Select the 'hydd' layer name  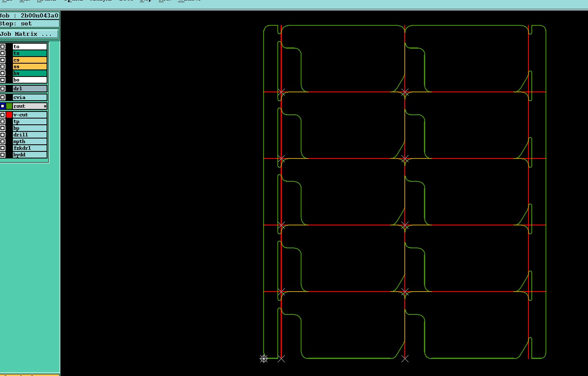coord(30,155)
